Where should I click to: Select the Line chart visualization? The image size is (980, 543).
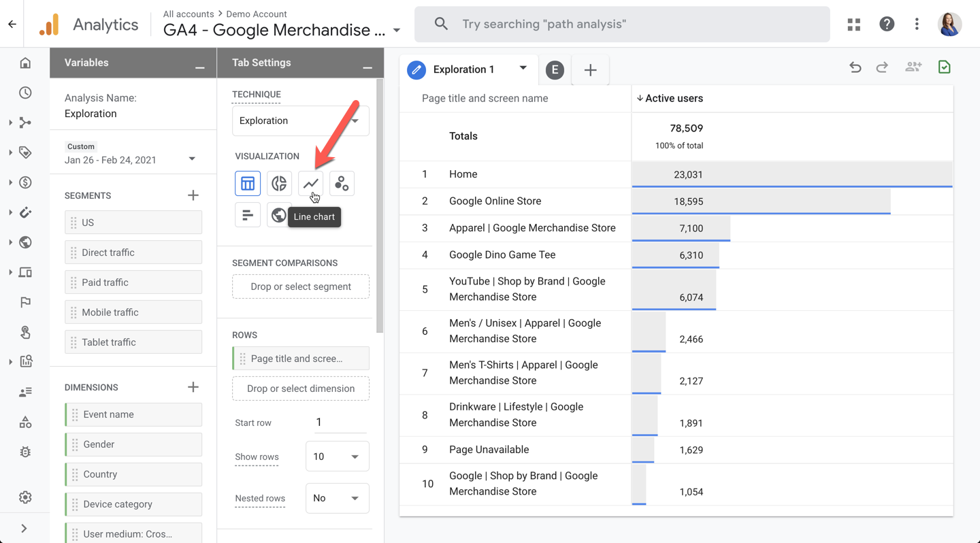point(310,183)
